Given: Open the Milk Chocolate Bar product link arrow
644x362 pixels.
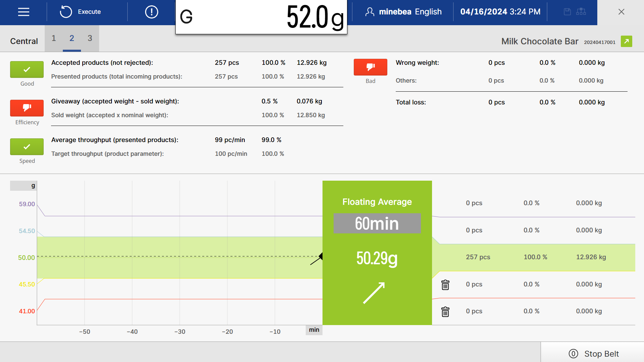Looking at the screenshot, I should (626, 41).
